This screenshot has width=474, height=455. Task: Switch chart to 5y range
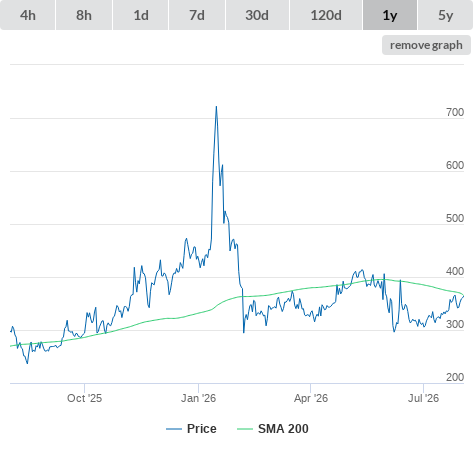446,15
